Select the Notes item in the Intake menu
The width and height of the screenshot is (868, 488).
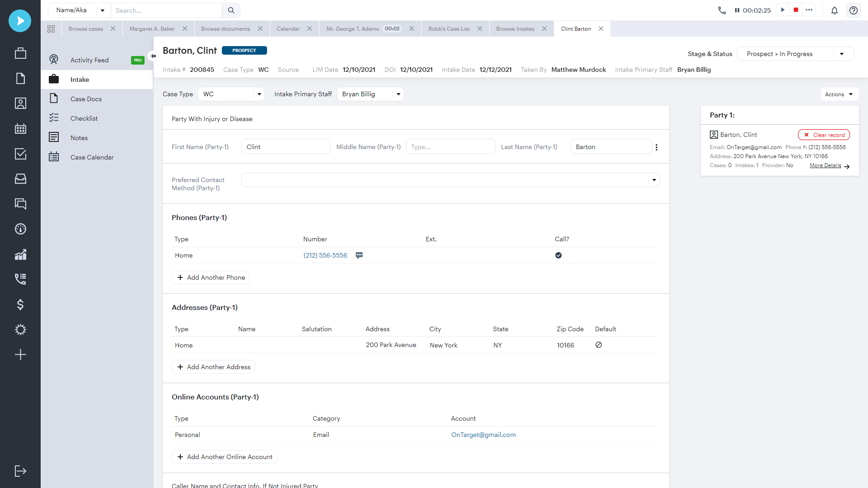click(x=79, y=137)
